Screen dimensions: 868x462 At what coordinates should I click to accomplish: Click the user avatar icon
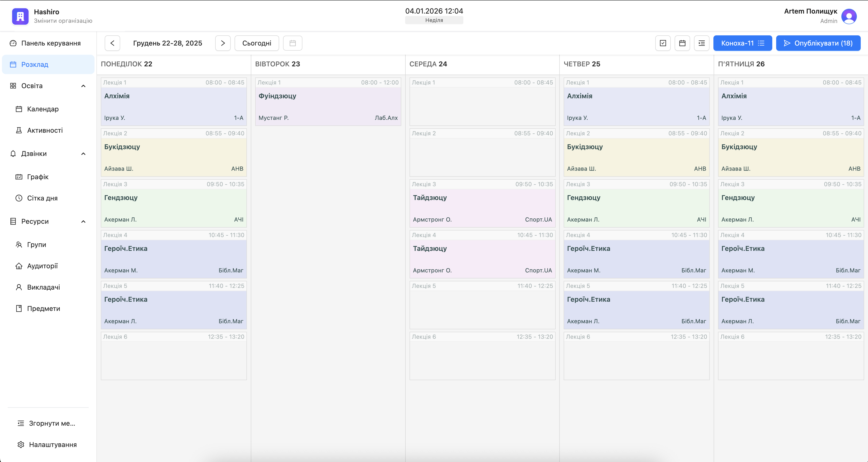pos(849,16)
